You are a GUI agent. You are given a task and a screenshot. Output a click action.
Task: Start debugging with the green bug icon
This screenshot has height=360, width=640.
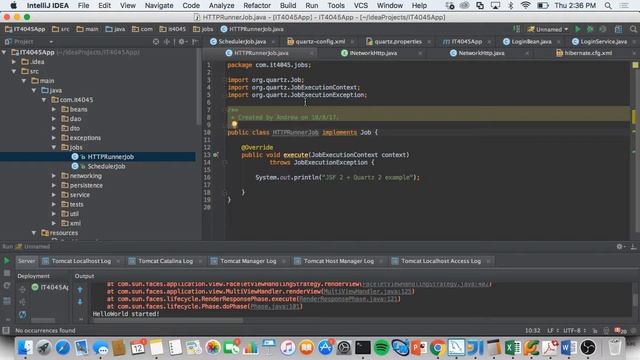pyautogui.click(x=590, y=29)
